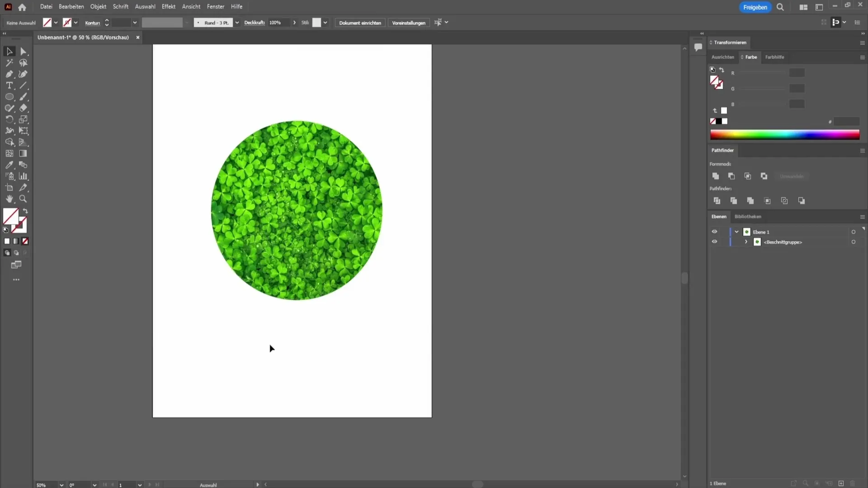The width and height of the screenshot is (868, 488).
Task: Select the Blend tool
Action: point(24,165)
